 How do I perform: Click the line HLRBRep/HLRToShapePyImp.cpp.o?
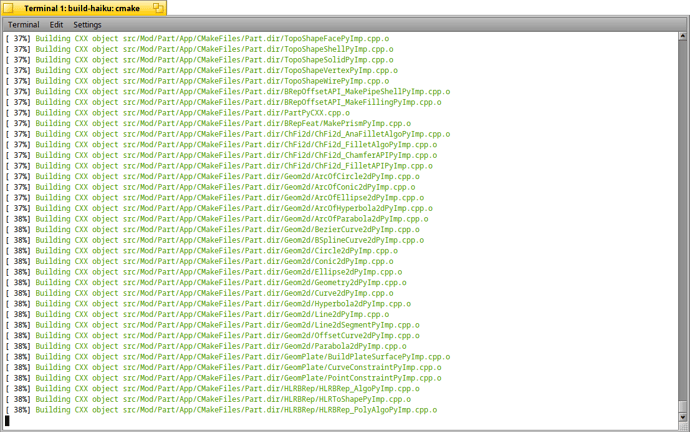click(208, 399)
